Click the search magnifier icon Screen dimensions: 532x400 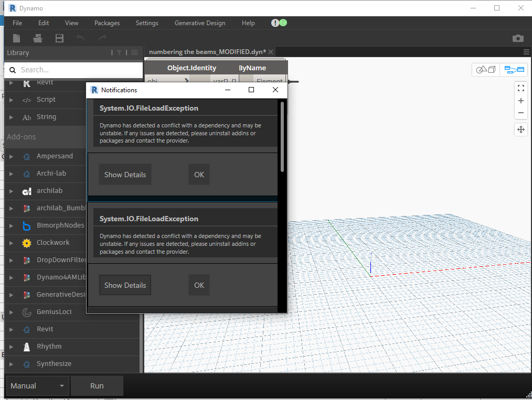point(13,70)
